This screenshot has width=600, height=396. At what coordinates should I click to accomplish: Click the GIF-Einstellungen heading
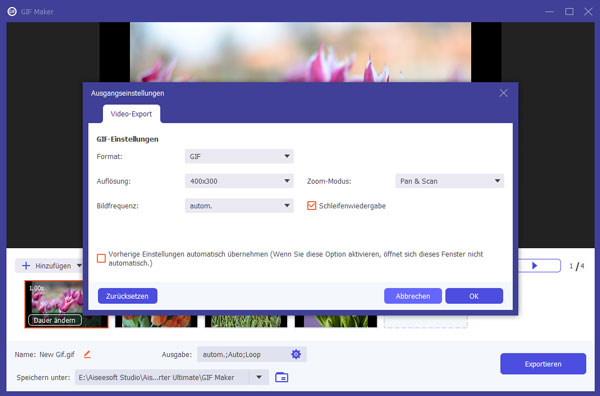(127, 139)
